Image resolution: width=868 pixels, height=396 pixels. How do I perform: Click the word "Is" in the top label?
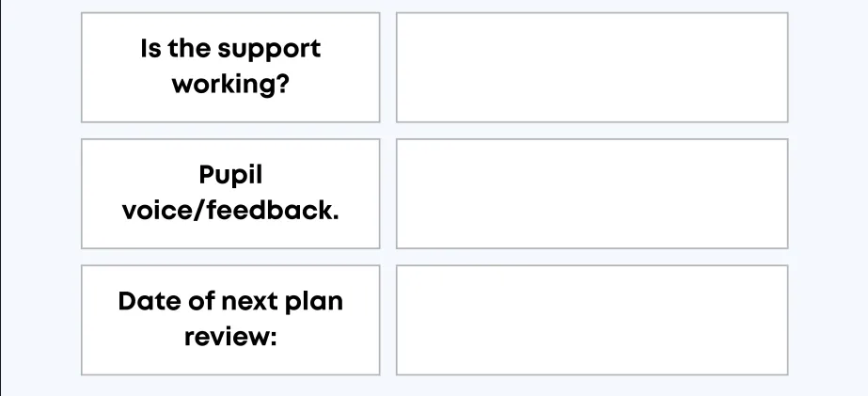[150, 49]
